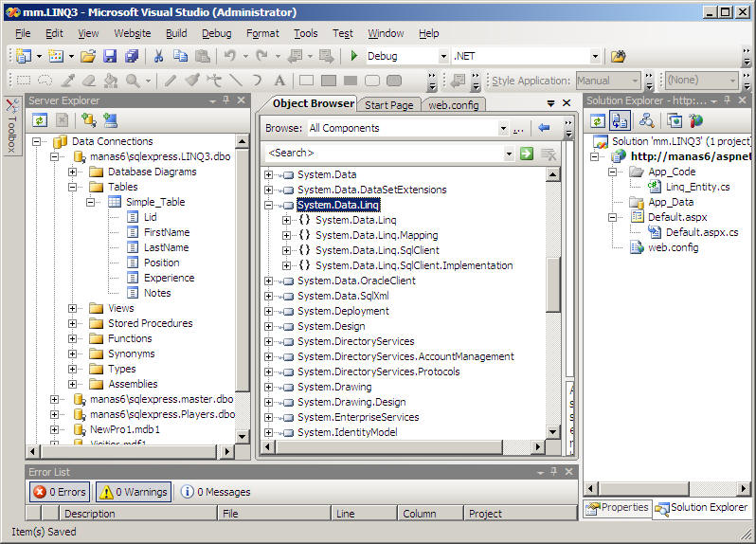756x544 pixels.
Task: Open the Browse All Components dropdown
Action: (x=503, y=128)
